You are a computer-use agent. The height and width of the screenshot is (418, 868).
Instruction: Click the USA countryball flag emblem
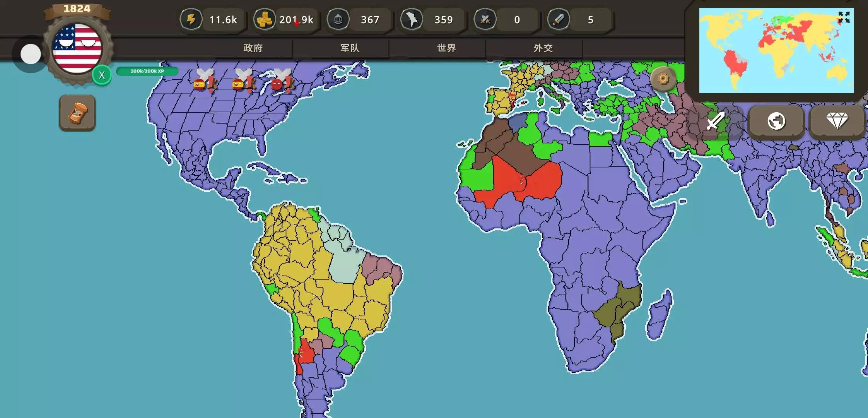click(x=77, y=48)
